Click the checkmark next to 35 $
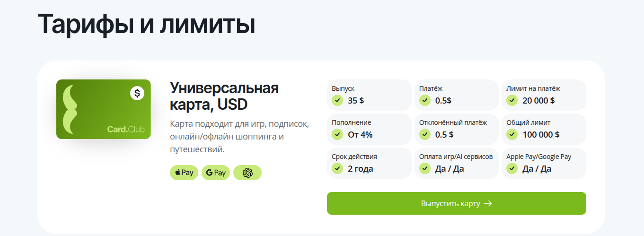 (x=337, y=100)
